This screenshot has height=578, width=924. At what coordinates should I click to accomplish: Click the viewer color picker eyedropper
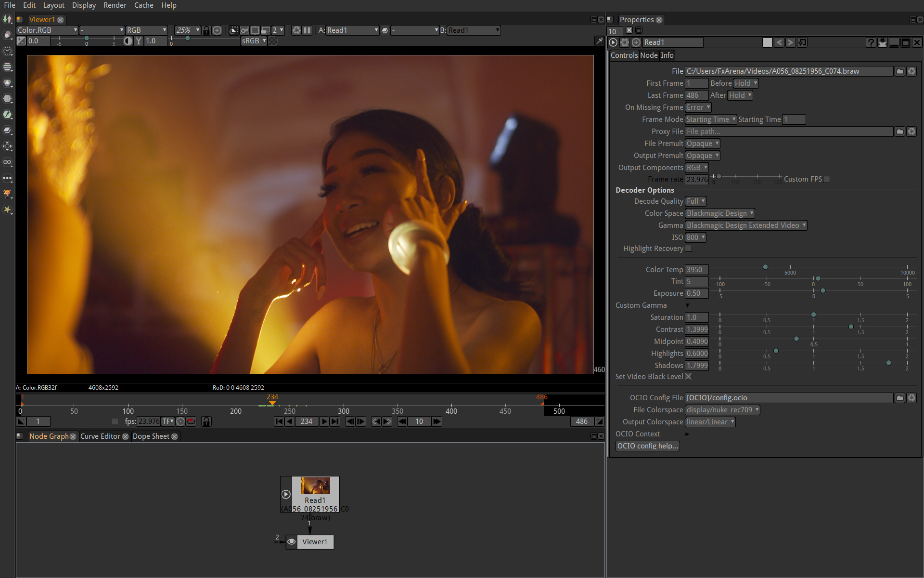[599, 41]
